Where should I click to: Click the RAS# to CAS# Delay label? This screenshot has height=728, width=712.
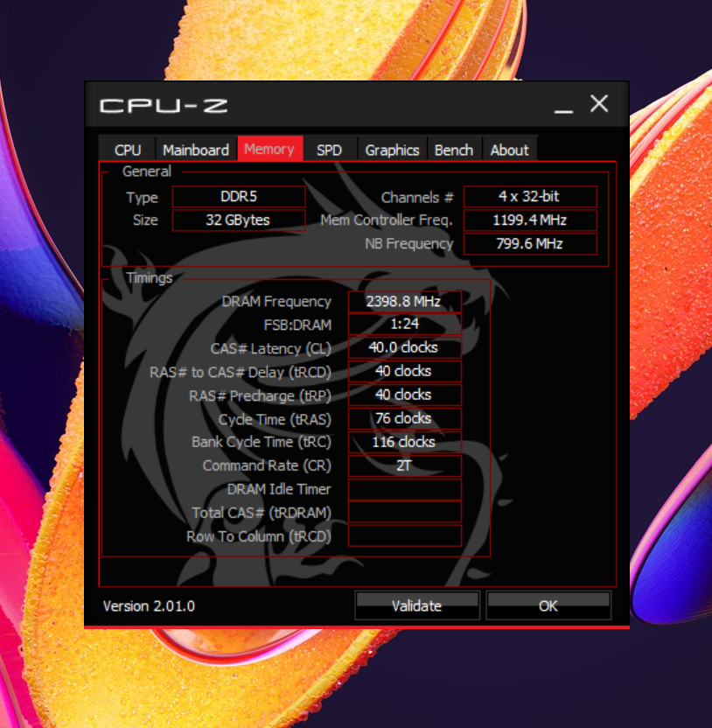(x=241, y=373)
